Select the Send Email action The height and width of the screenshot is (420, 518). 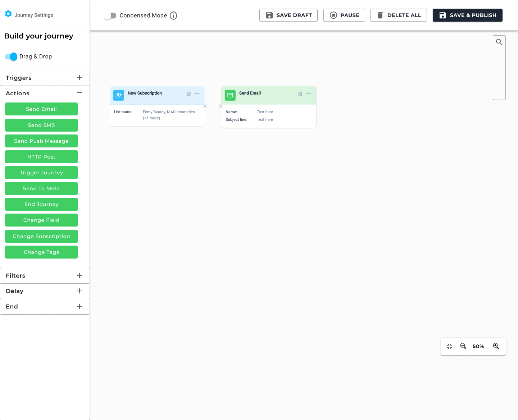click(x=41, y=109)
